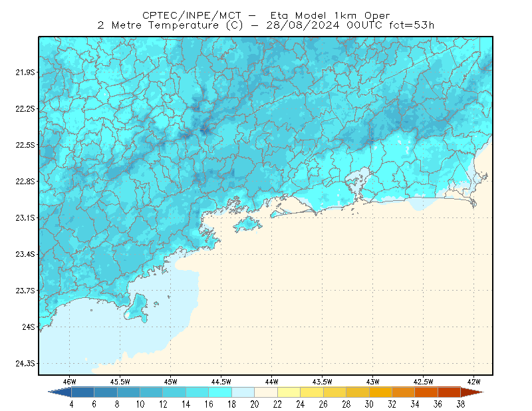Click the colorbar value label '30'

click(x=369, y=404)
